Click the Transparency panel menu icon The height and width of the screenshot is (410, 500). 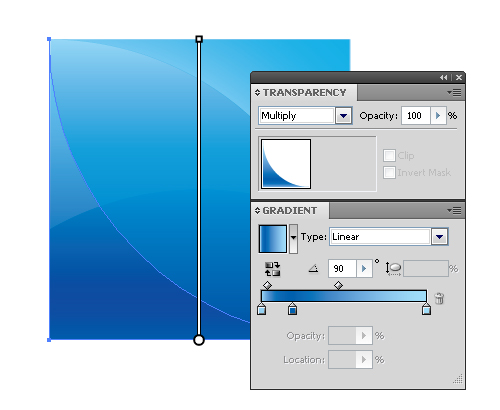coord(455,92)
